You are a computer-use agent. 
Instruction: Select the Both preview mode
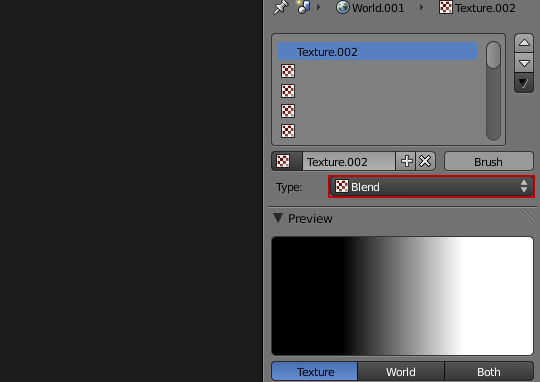tap(489, 371)
